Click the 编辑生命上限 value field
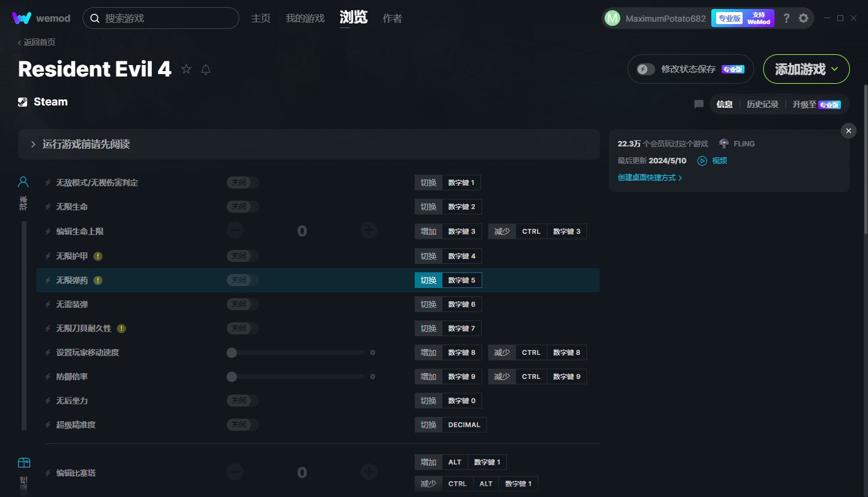Screen dimensions: 868x497 tap(302, 231)
